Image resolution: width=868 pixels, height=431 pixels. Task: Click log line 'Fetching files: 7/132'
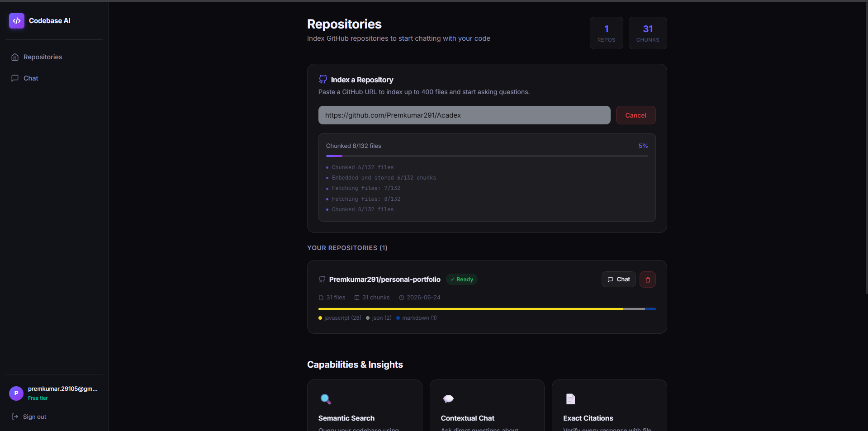coord(366,188)
